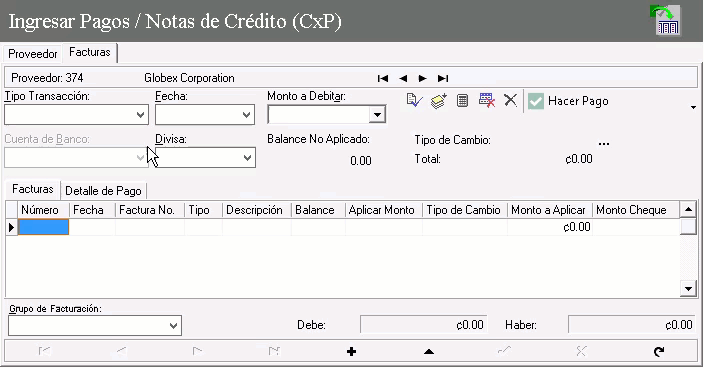704x368 pixels.
Task: Click the up triangle edit record button
Action: [x=429, y=351]
